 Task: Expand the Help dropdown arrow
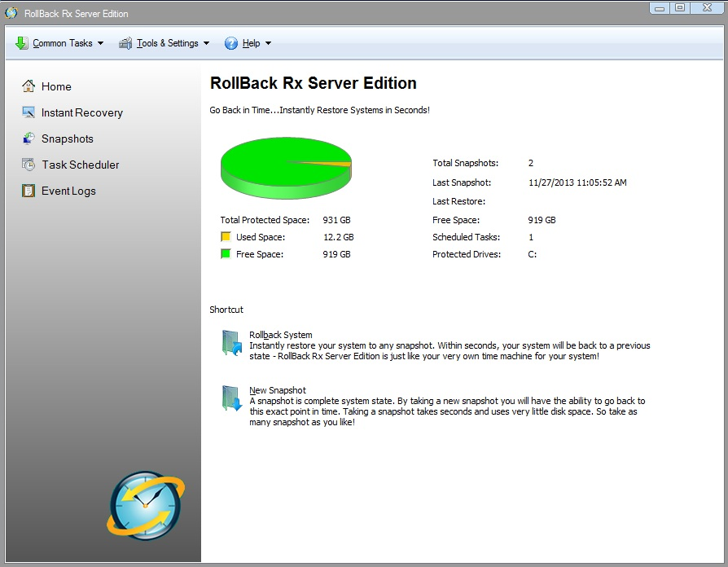pos(269,43)
